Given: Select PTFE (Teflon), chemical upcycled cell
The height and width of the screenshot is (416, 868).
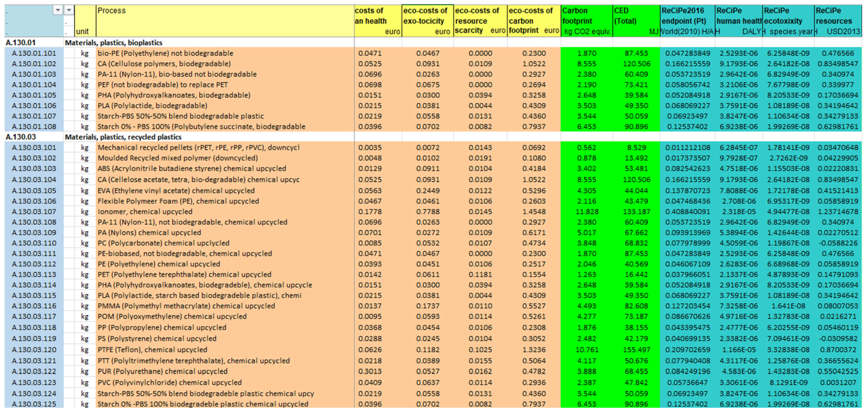Looking at the screenshot, I should point(152,350).
